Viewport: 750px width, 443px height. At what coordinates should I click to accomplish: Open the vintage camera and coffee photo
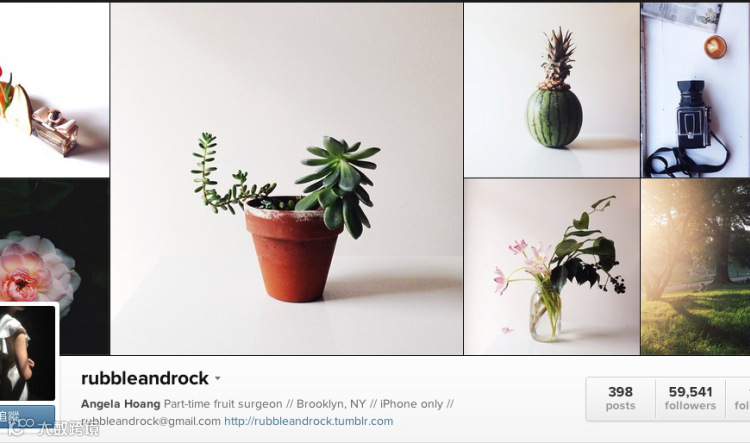tap(695, 90)
